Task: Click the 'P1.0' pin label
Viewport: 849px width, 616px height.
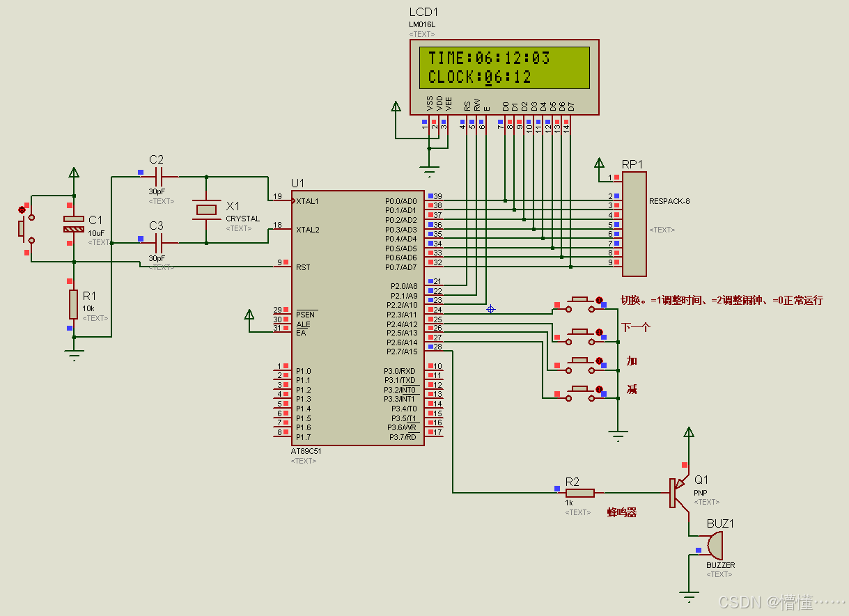Action: [303, 371]
